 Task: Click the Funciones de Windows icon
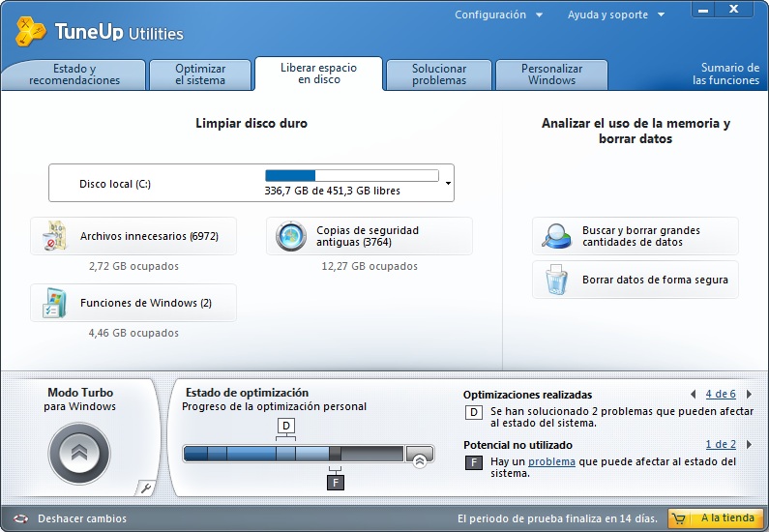54,303
